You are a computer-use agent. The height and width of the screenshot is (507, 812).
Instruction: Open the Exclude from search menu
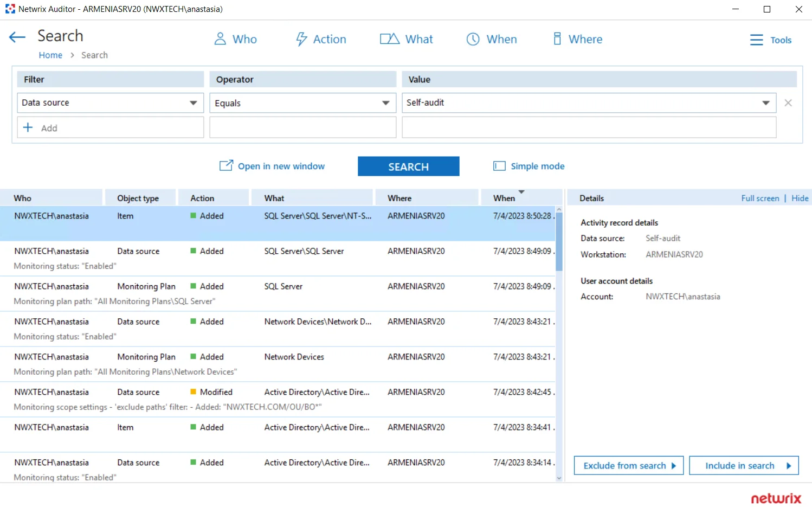tap(629, 465)
